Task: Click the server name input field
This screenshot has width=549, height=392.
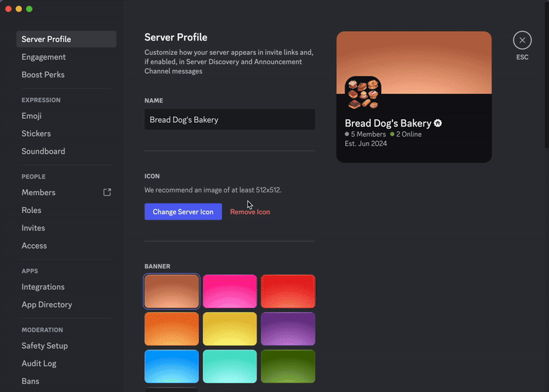Action: 229,119
